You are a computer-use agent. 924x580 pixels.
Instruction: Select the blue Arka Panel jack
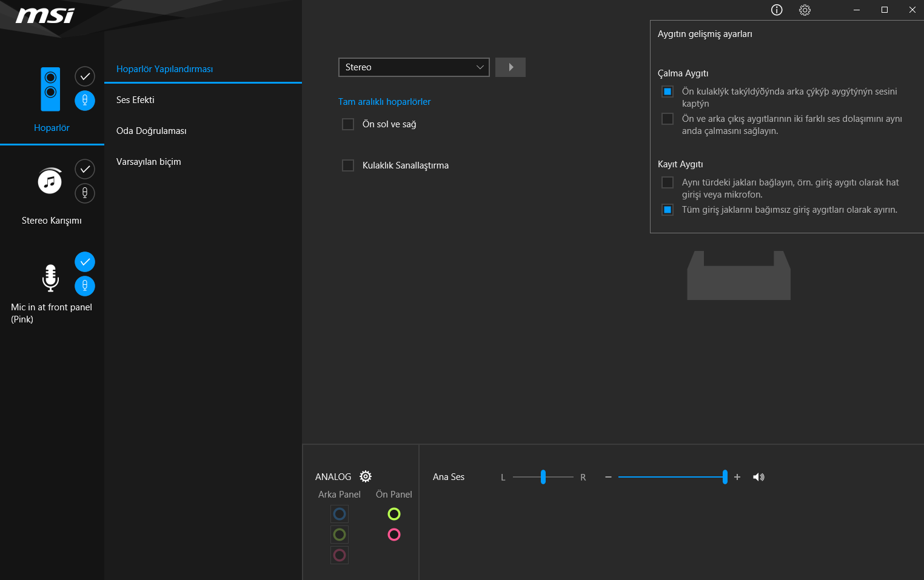340,514
